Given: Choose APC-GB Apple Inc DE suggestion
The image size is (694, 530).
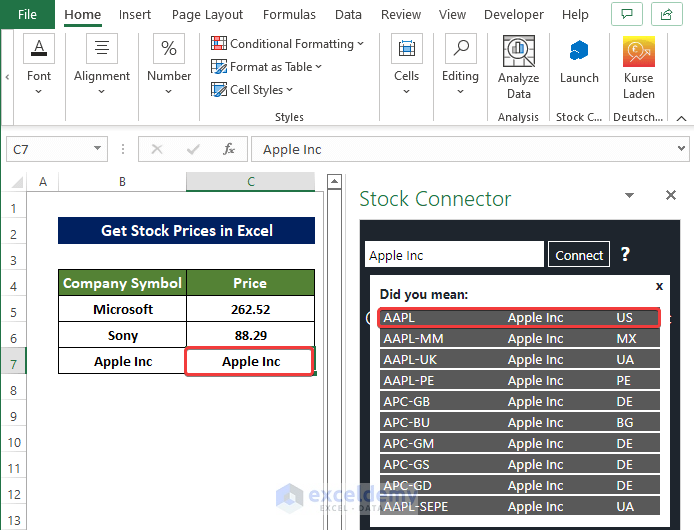Looking at the screenshot, I should [519, 402].
